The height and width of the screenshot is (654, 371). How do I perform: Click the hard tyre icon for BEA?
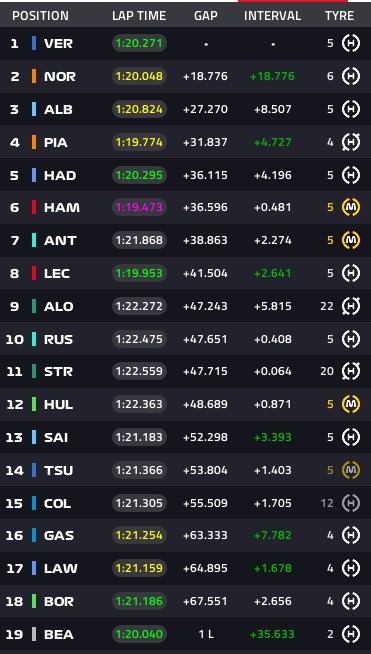[x=351, y=634]
